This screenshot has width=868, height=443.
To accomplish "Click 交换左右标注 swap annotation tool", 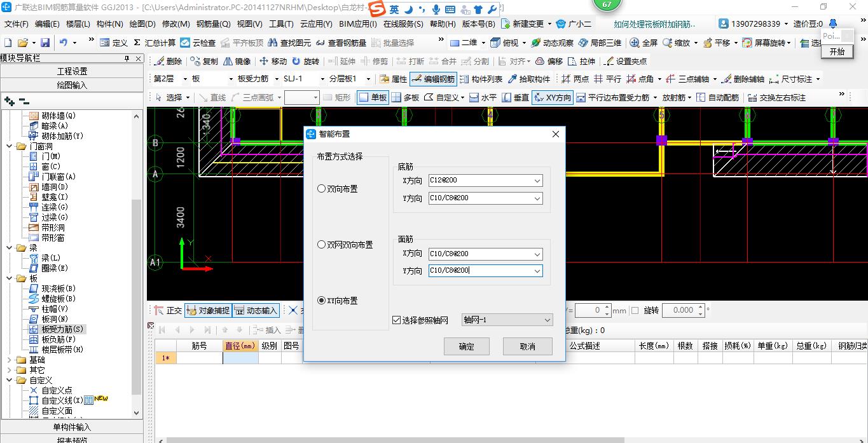I will (776, 97).
